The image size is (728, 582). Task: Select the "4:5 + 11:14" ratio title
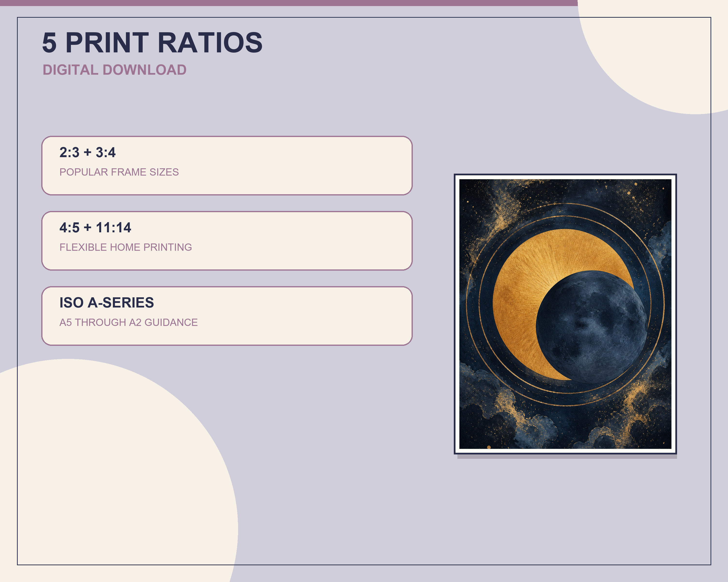pos(95,228)
